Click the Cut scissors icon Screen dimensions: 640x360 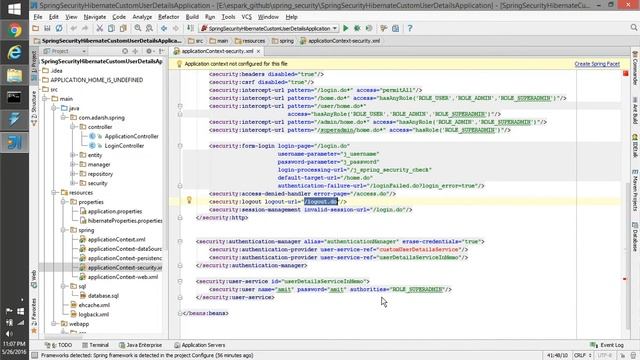point(99,28)
